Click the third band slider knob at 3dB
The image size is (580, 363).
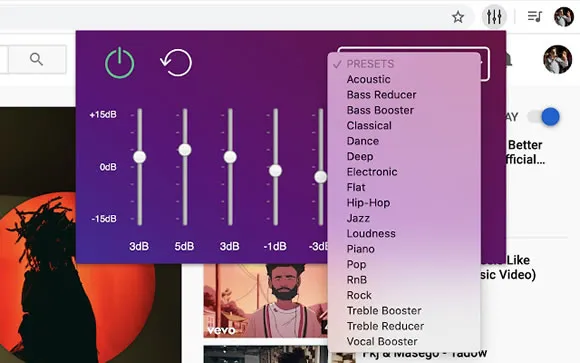click(x=230, y=157)
